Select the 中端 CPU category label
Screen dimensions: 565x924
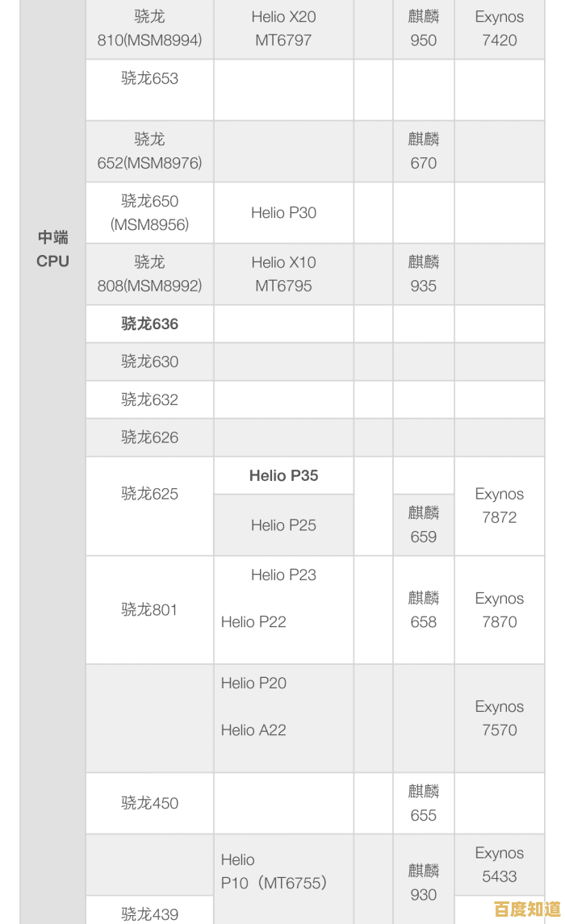[x=52, y=249]
